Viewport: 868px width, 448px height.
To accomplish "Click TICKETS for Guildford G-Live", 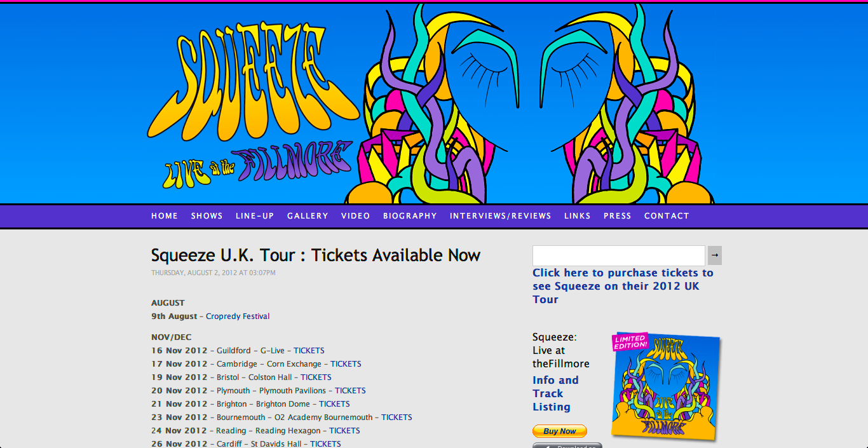I will [309, 351].
